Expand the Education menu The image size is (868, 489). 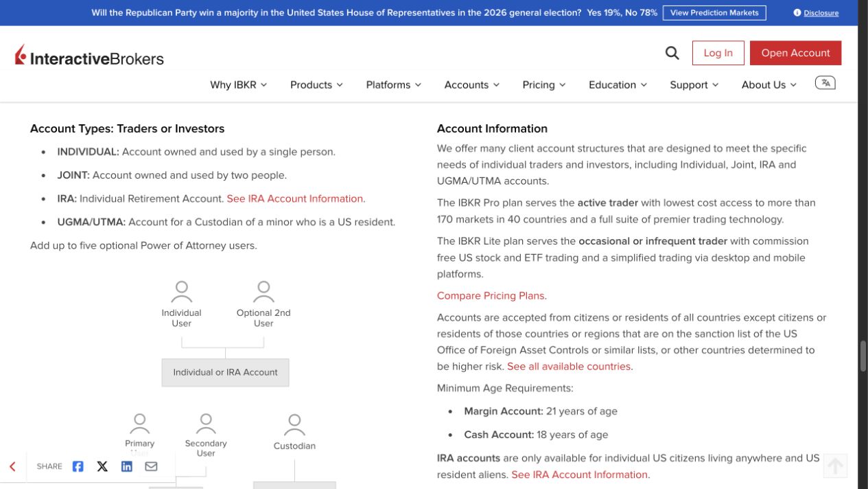pos(618,84)
